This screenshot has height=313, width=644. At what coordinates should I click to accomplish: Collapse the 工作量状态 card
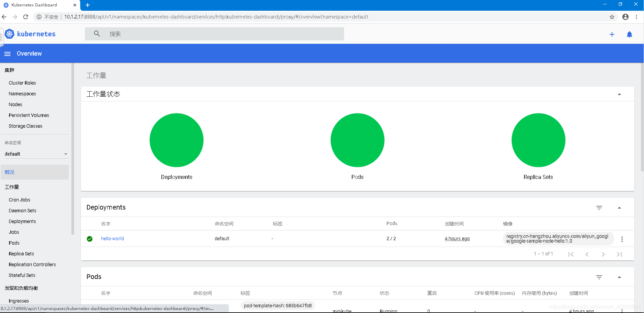(x=619, y=94)
